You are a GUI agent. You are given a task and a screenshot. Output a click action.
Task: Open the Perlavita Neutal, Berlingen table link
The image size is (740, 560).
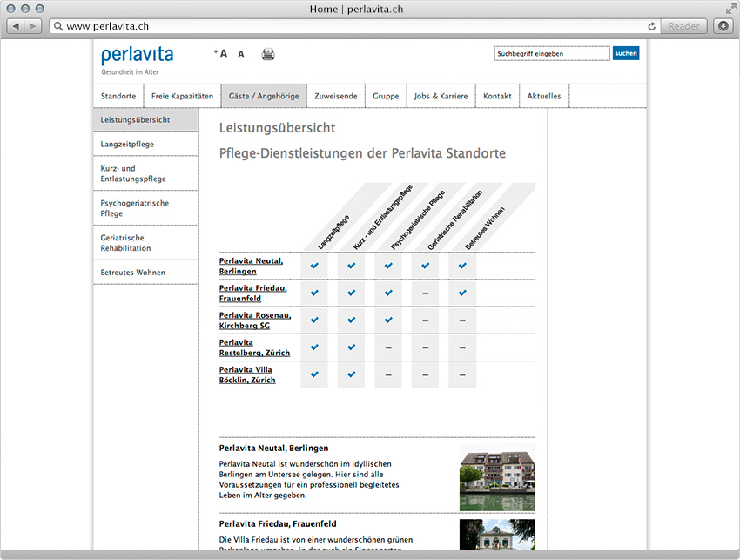(x=251, y=266)
